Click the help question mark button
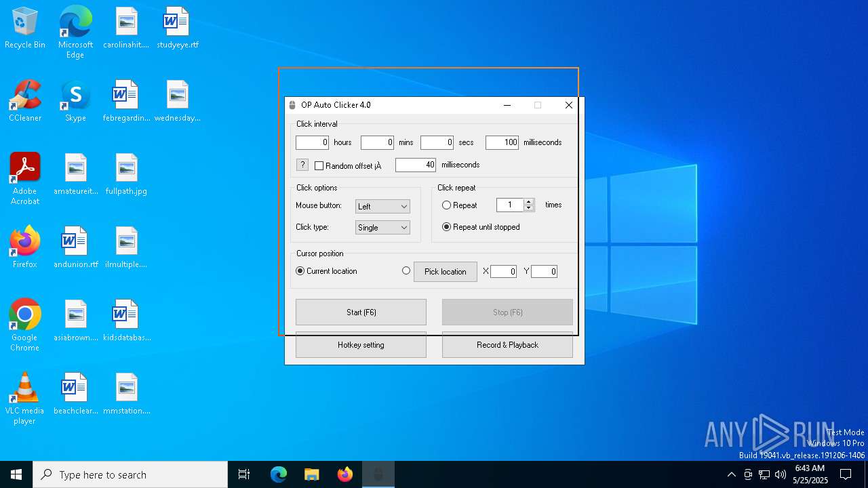 (x=302, y=165)
